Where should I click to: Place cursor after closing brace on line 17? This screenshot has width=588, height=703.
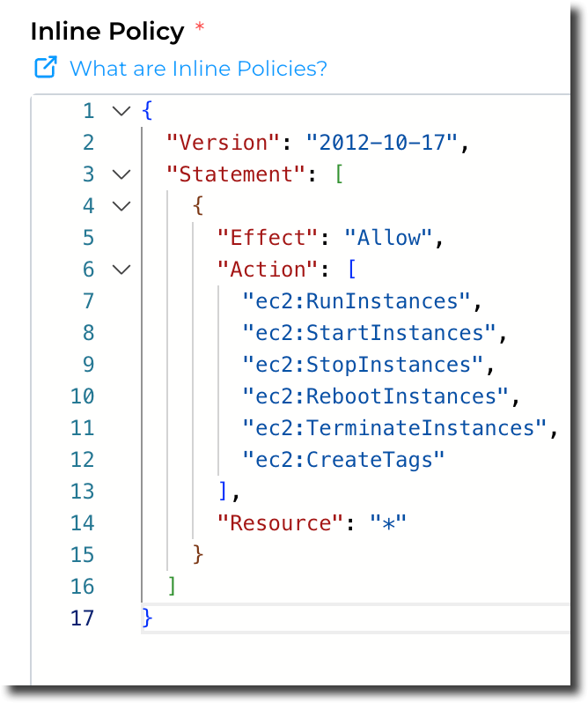point(155,618)
